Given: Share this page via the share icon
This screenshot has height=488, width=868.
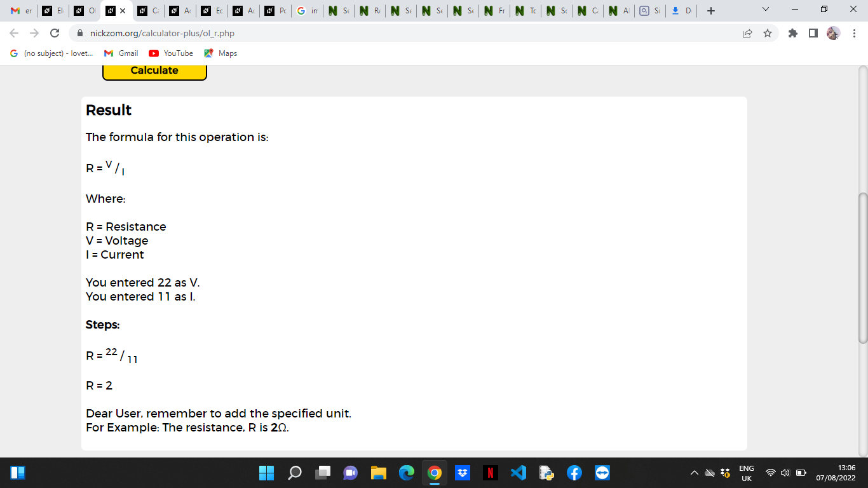Looking at the screenshot, I should coord(747,33).
